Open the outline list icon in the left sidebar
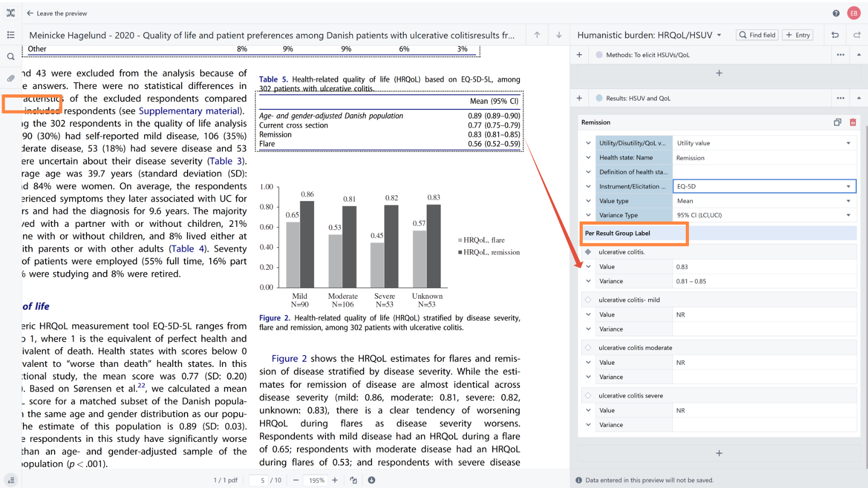Screen dimensions: 868x488 11,35
